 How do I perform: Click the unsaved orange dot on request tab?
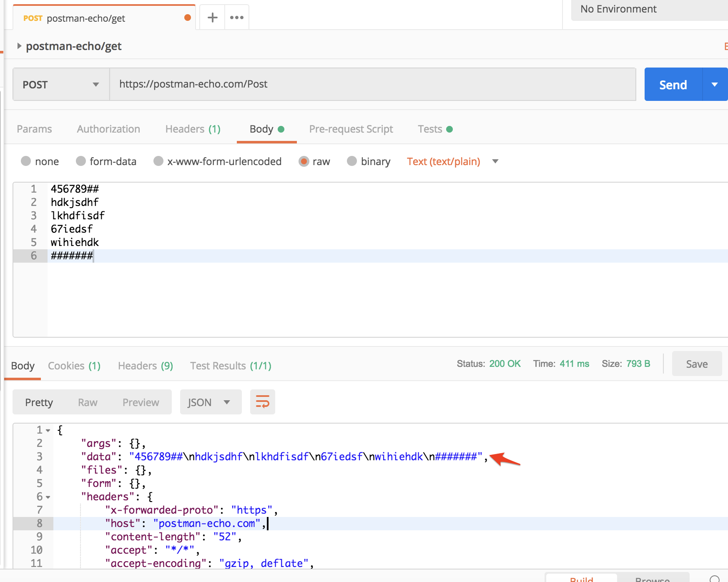click(188, 18)
